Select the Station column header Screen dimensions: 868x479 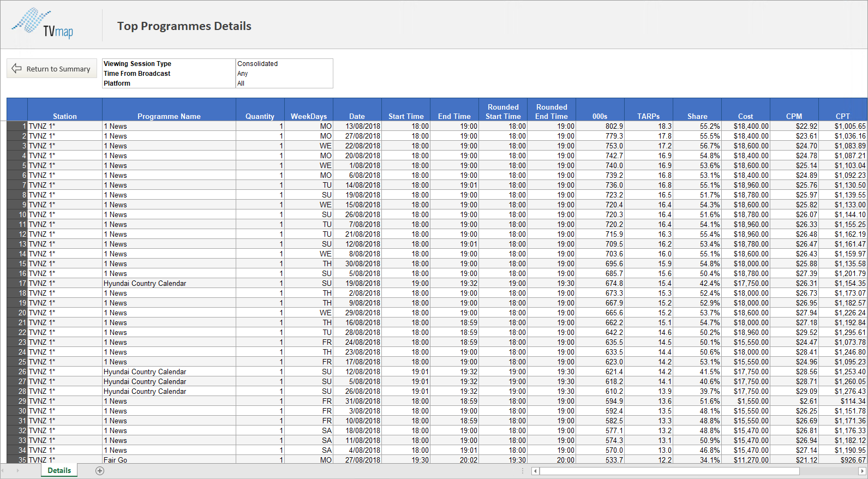65,110
